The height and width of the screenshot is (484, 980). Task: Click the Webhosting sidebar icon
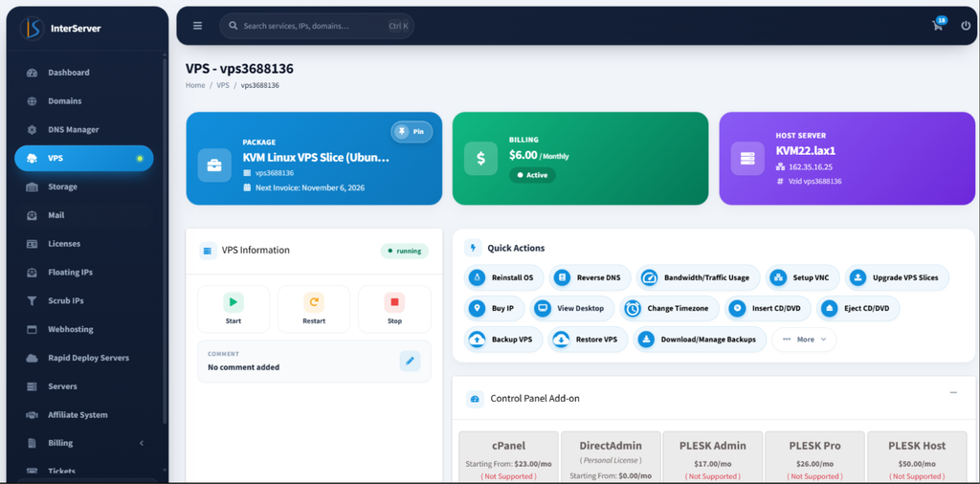click(x=32, y=329)
